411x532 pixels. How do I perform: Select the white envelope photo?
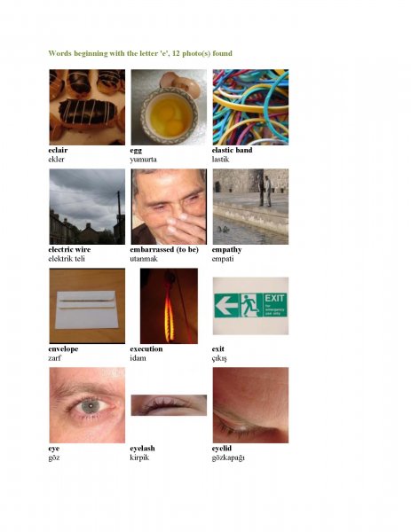[x=87, y=306]
